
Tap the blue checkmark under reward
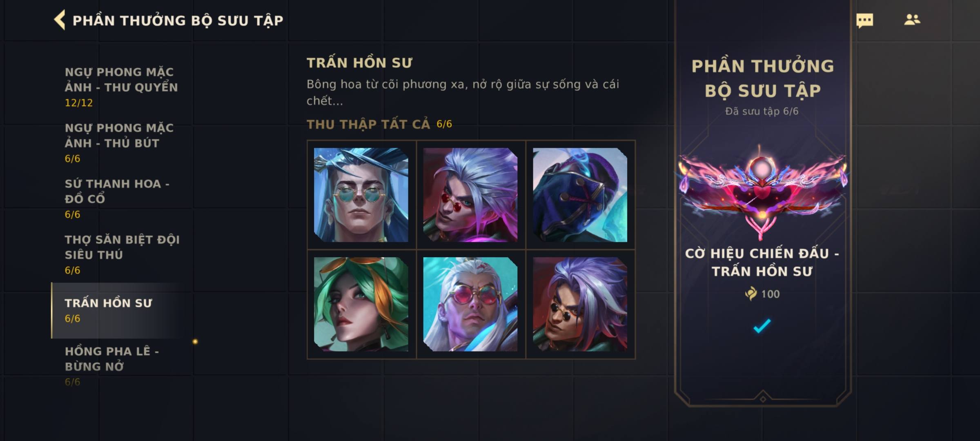point(762,325)
